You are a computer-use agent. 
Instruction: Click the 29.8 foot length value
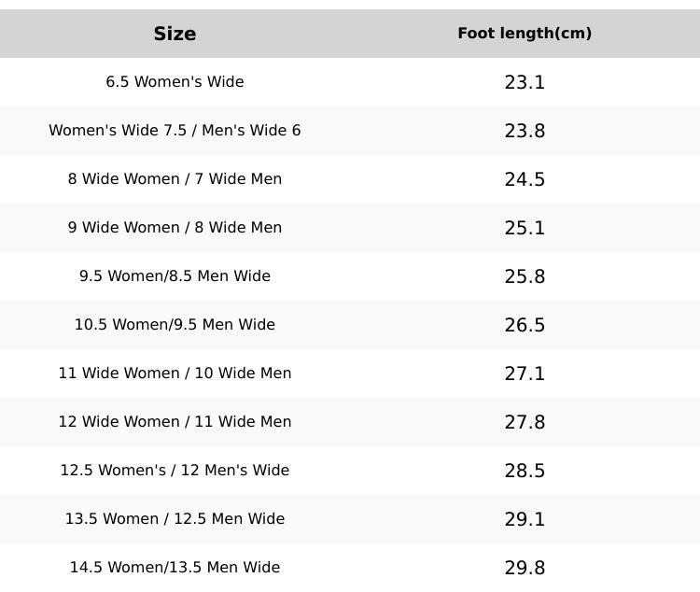click(525, 568)
